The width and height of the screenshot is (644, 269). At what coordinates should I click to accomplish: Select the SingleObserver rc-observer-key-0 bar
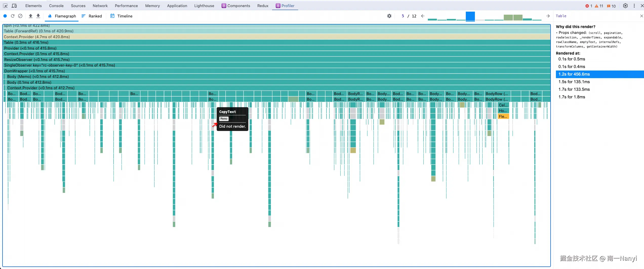click(x=276, y=65)
